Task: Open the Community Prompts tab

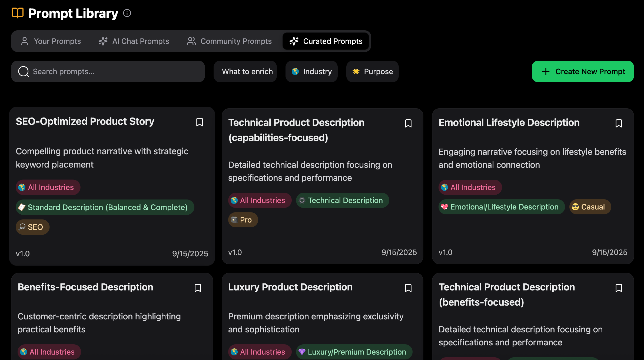Action: click(229, 41)
